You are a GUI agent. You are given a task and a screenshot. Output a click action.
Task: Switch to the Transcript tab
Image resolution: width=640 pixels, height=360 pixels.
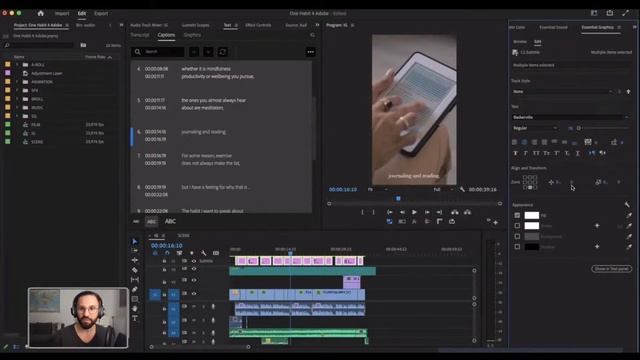click(x=140, y=35)
